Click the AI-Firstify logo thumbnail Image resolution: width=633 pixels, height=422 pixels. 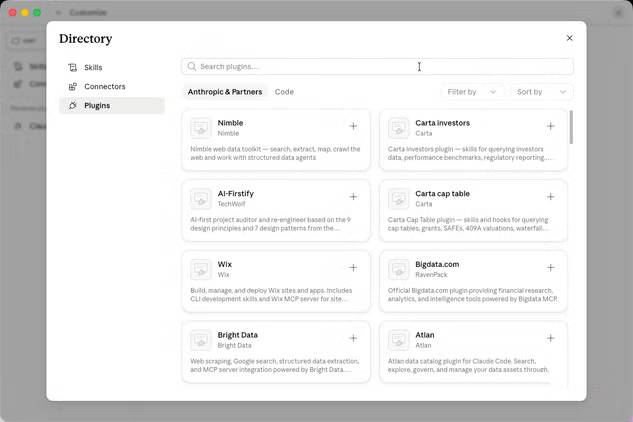(201, 198)
